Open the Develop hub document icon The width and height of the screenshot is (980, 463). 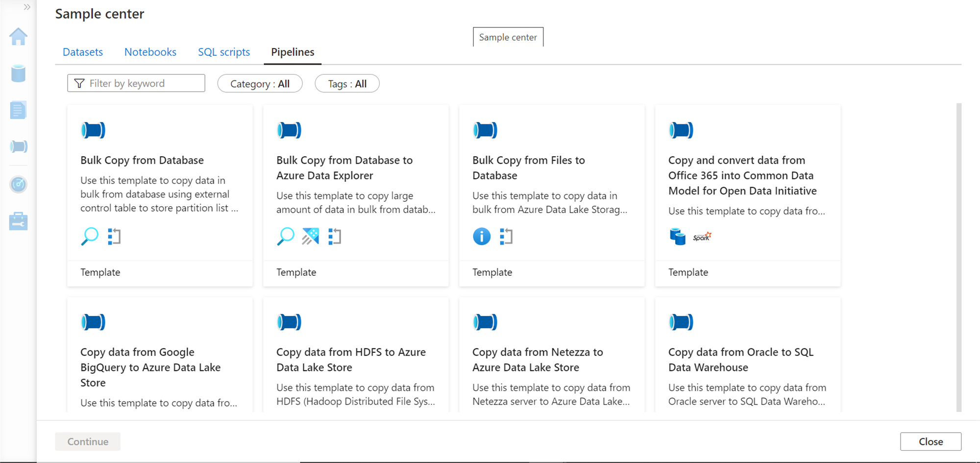pyautogui.click(x=18, y=110)
